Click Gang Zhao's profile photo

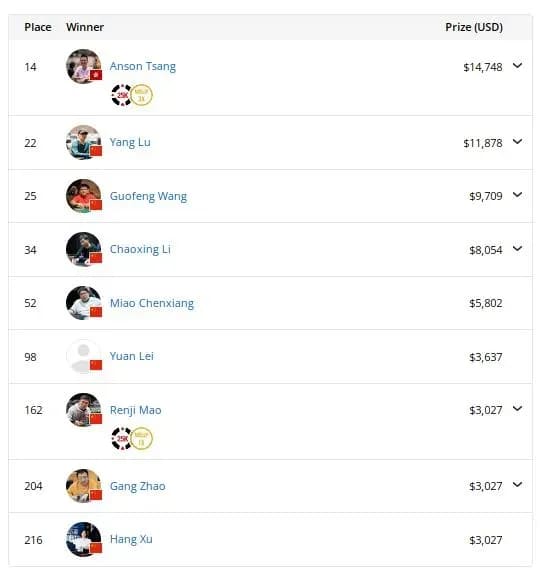click(x=84, y=486)
